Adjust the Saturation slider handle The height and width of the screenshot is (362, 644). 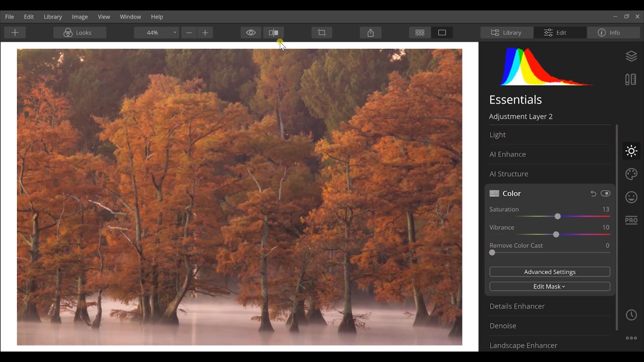pos(557,216)
